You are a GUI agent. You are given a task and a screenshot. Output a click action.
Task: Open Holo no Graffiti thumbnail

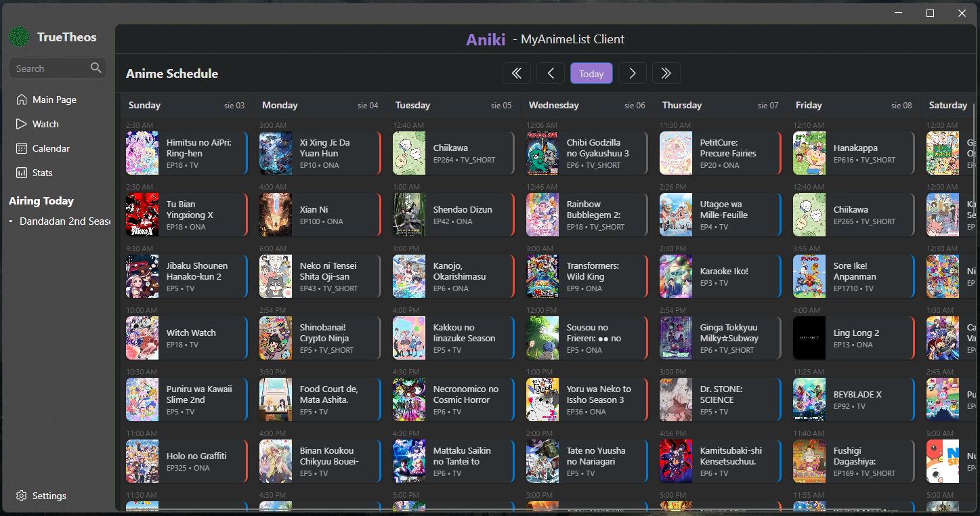click(x=142, y=461)
